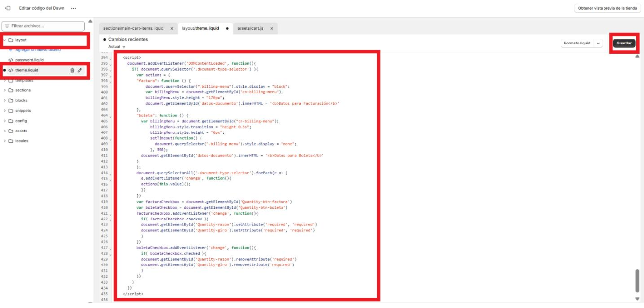Click the "boleta": function text on line 404
Screen dimensions: 644x308
point(158,115)
